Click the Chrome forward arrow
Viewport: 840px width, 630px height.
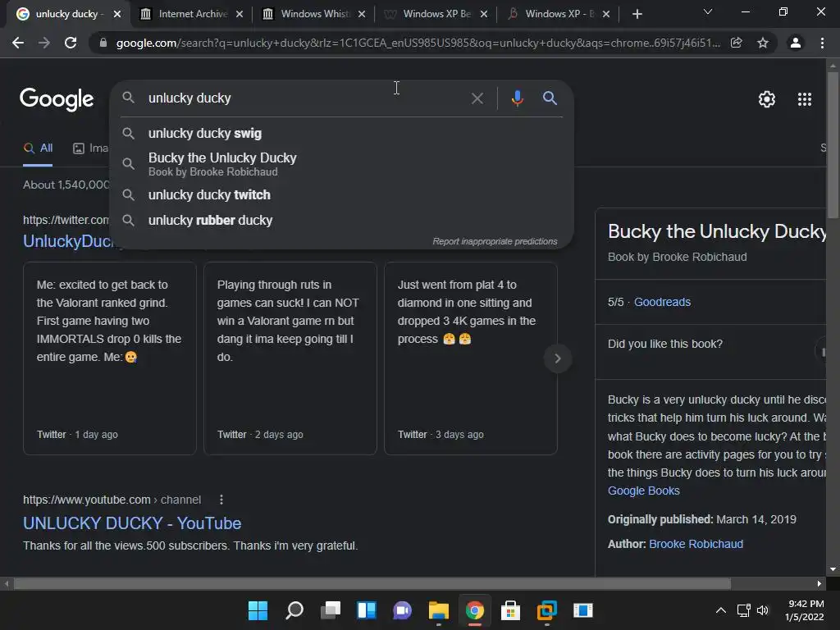[44, 43]
